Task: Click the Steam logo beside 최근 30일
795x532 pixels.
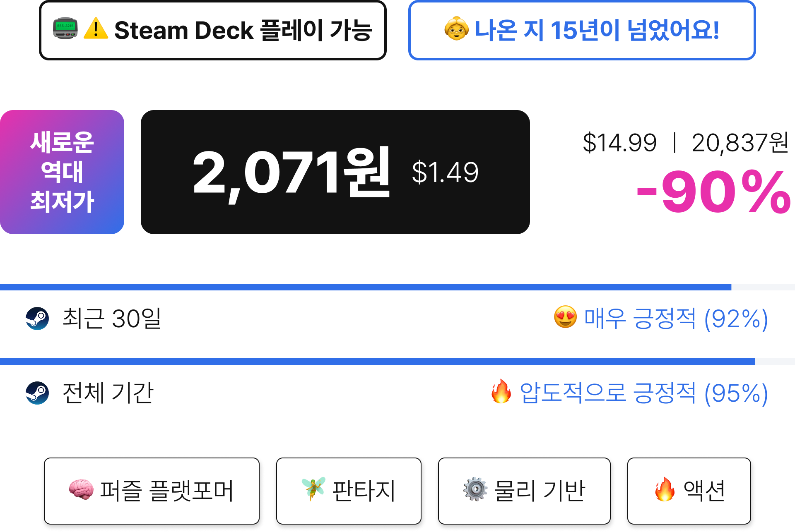Action: [37, 318]
